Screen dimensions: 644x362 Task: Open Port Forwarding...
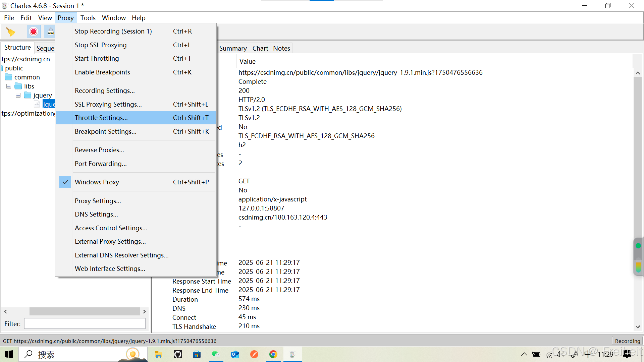click(136, 164)
